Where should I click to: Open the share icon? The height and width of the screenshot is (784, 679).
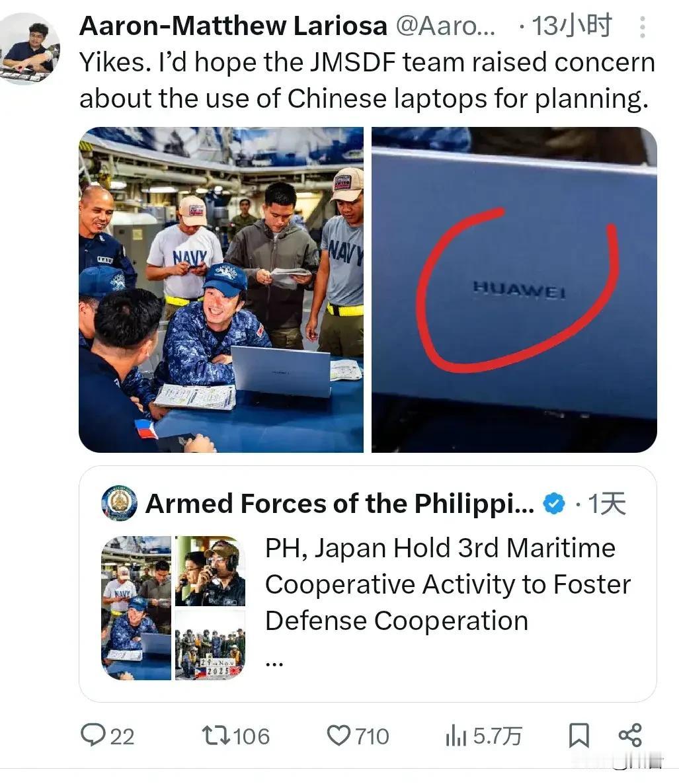[630, 735]
